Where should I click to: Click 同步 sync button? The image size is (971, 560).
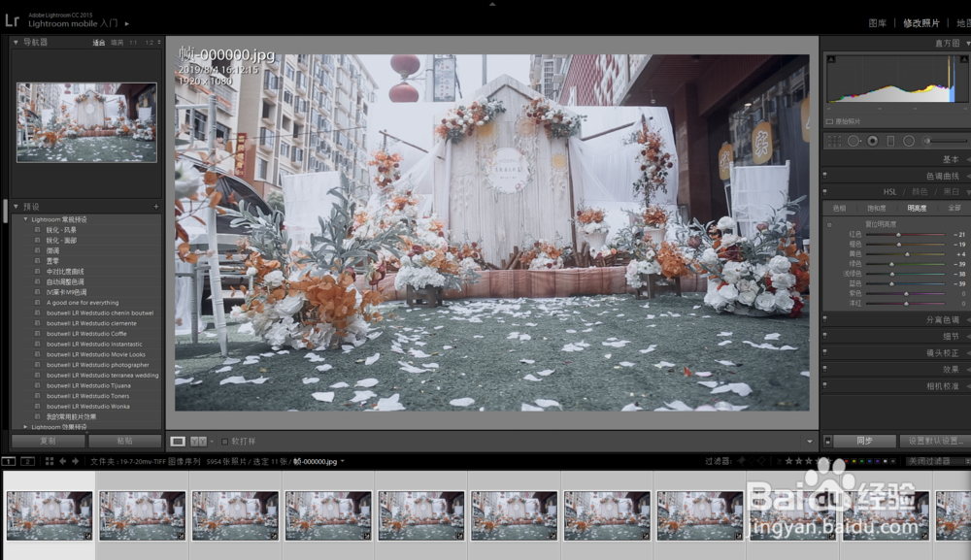point(864,441)
